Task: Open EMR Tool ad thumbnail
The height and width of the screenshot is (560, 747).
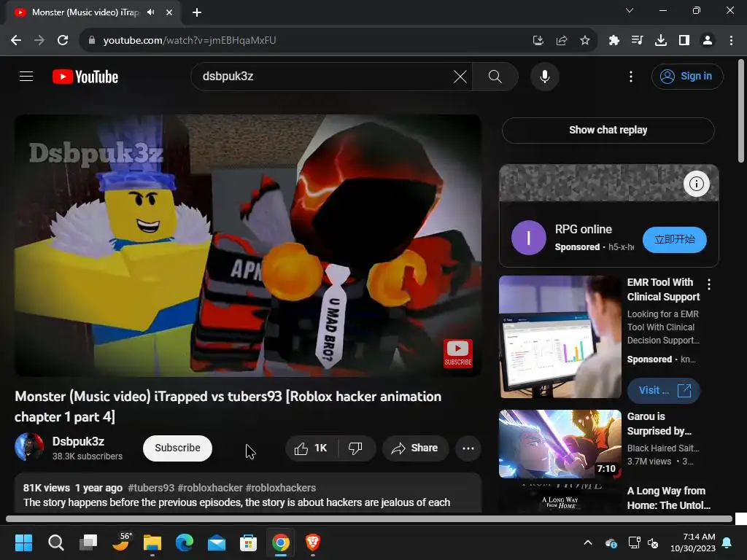Action: pos(560,336)
